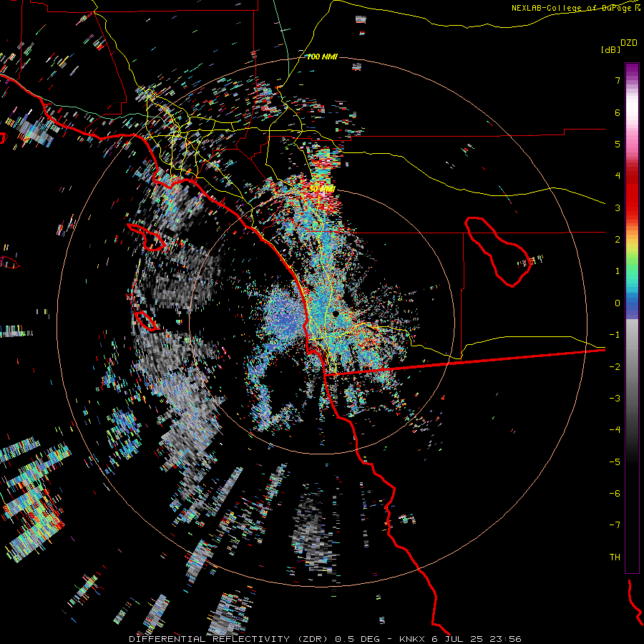The image size is (644, 644).
Task: Click the -1 tick label on the color scale
Action: pyautogui.click(x=615, y=335)
